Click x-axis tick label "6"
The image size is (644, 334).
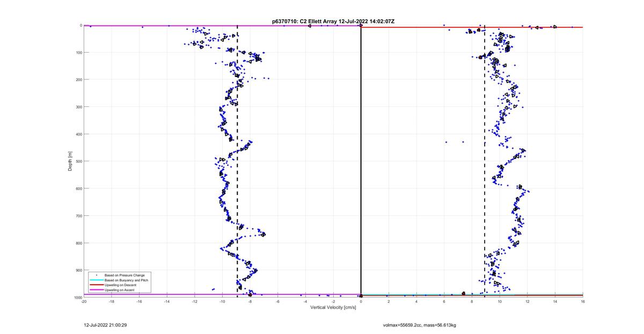click(x=444, y=302)
